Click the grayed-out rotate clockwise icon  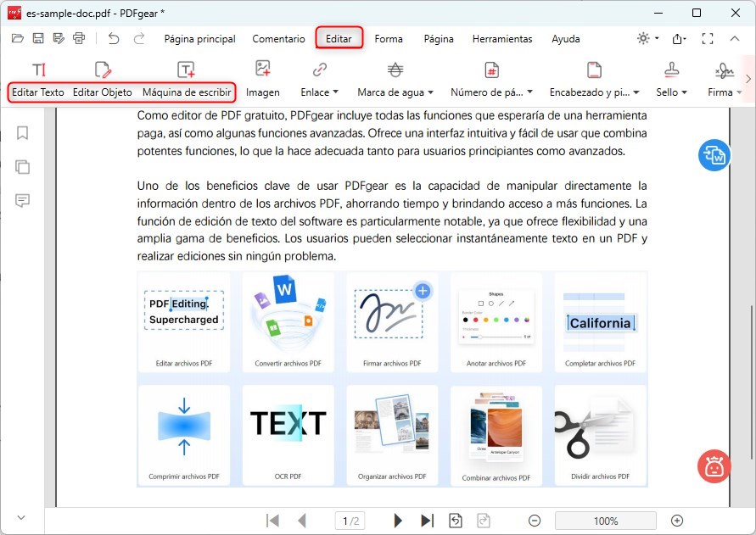[x=484, y=521]
